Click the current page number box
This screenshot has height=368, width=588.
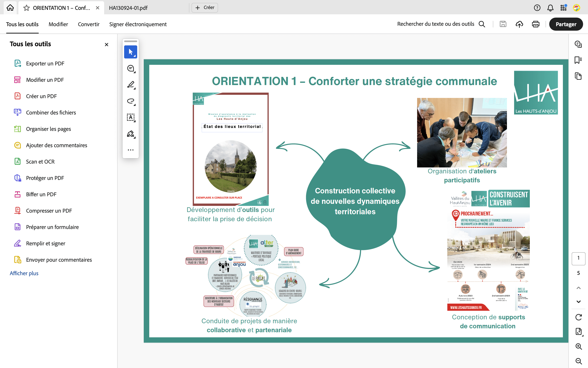tap(578, 258)
